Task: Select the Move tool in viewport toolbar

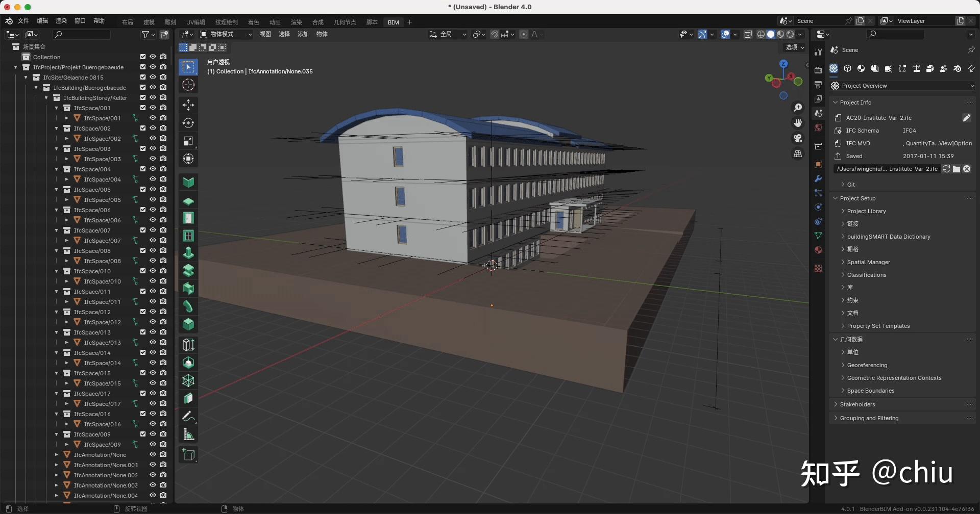Action: [x=188, y=105]
